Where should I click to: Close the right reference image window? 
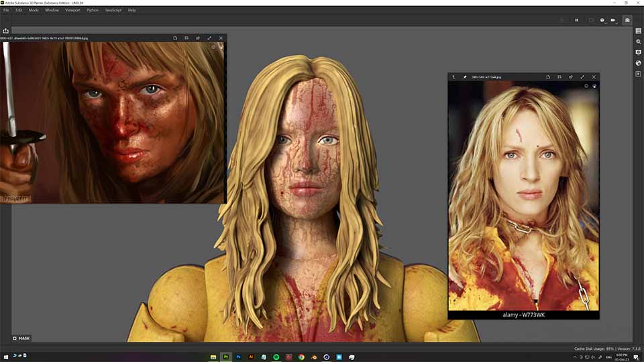point(594,77)
